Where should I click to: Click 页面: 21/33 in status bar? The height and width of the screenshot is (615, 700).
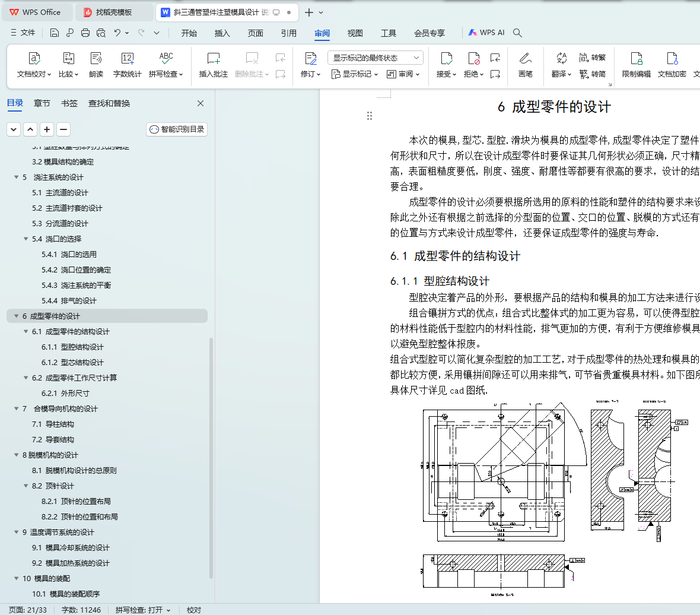point(28,610)
